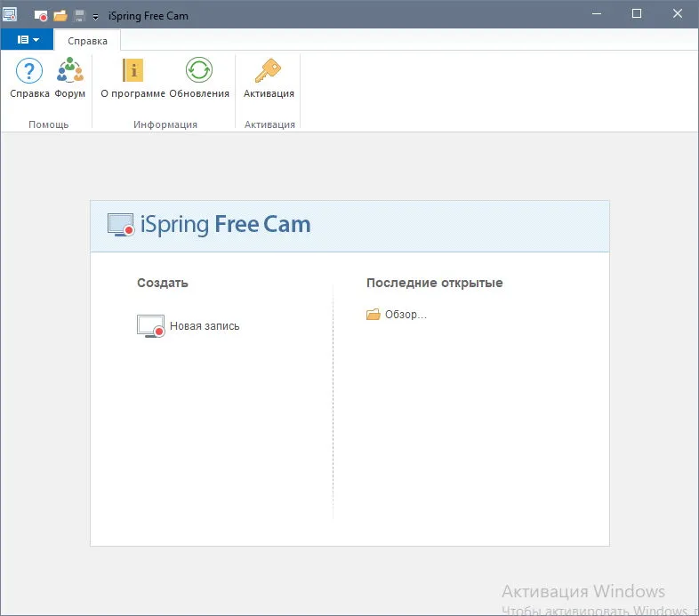Click the save disk icon in quick access toolbar
Viewport: 699px width, 616px height.
[79, 16]
